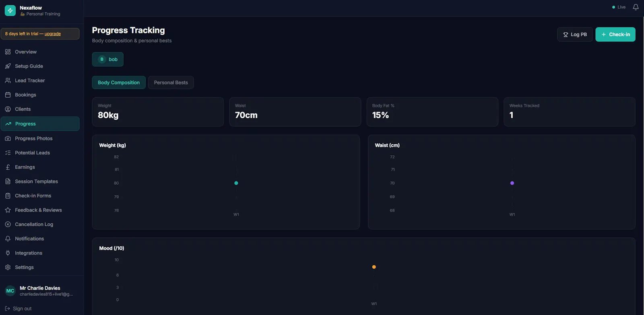Open the Cancellation Log

pos(40,224)
